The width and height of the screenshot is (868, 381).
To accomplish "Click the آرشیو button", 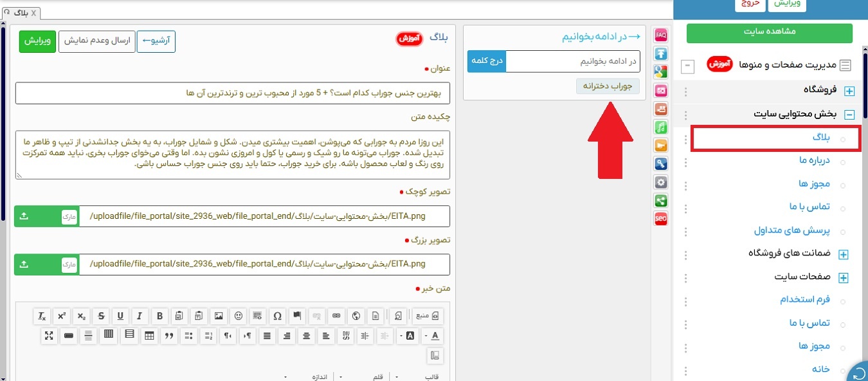I will [156, 41].
